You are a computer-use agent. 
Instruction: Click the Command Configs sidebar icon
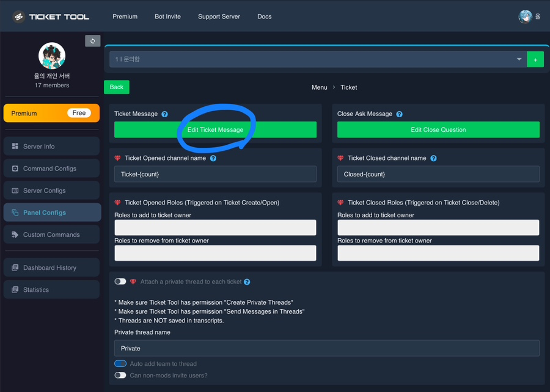(x=15, y=169)
